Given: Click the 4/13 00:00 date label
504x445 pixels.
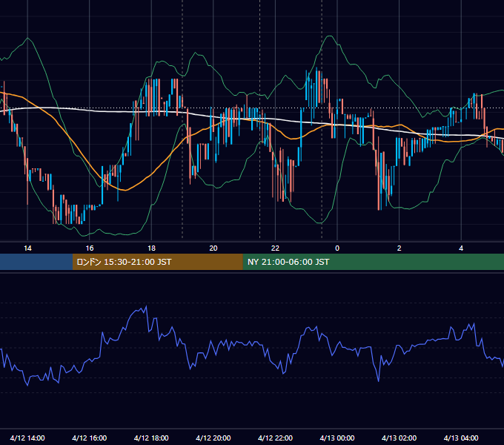Looking at the screenshot, I should click(x=337, y=438).
